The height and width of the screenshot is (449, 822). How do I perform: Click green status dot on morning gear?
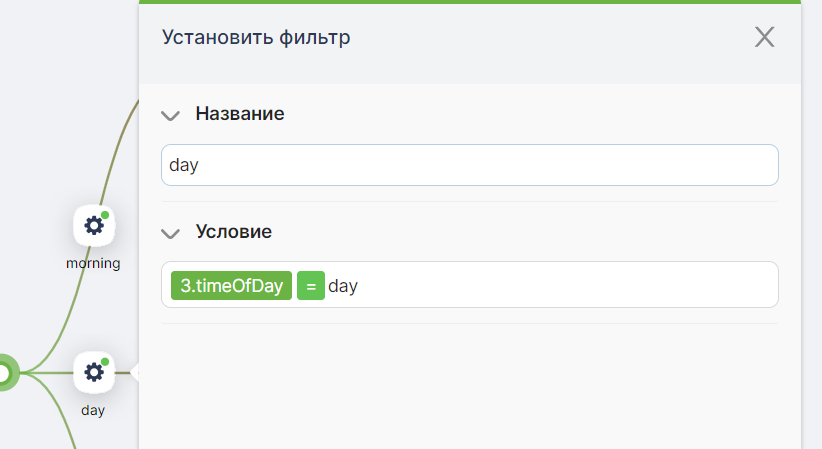[105, 215]
